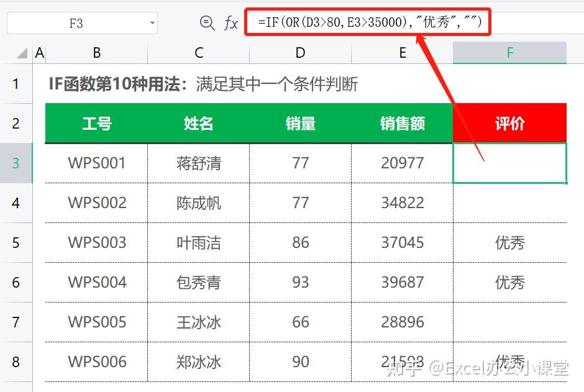
Task: Select the red 评价 header cell
Action: pyautogui.click(x=509, y=123)
